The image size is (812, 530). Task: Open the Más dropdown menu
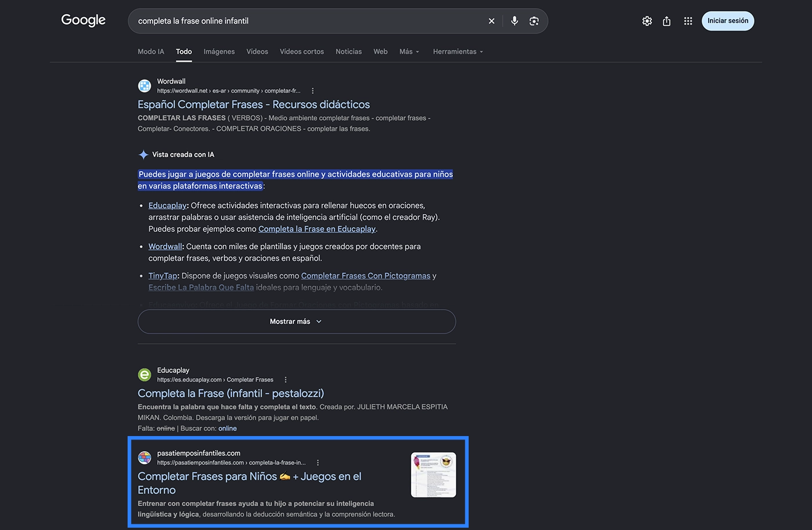(x=409, y=52)
